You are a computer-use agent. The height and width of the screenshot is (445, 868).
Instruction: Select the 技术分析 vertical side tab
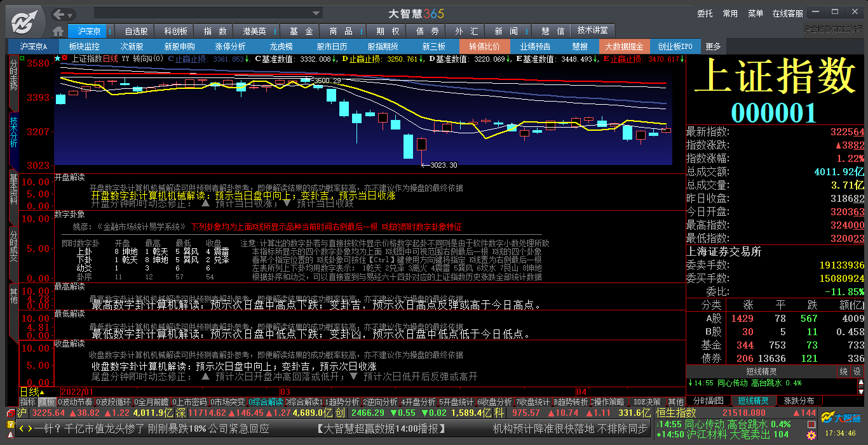[13, 131]
